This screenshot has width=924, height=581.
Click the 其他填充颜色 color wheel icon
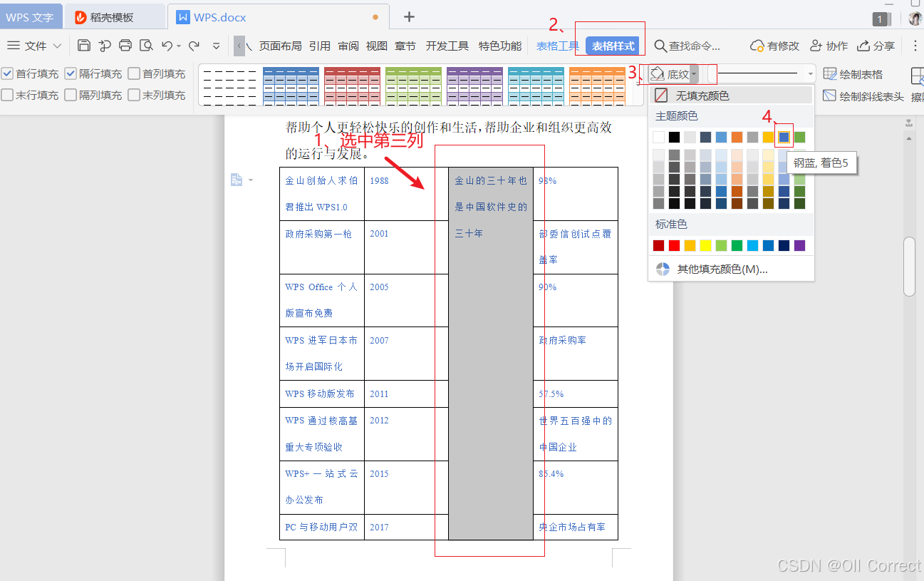663,269
